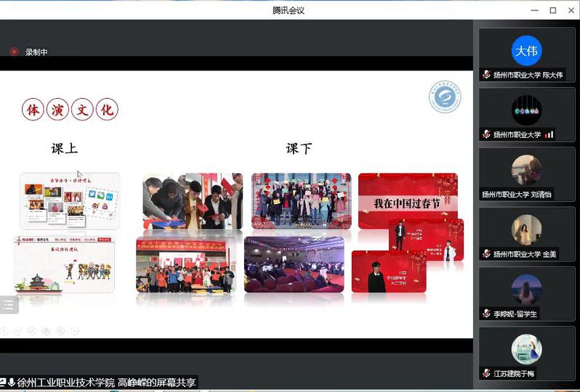Click the 我在中国过春节 picture on the slide
The width and height of the screenshot is (580, 392).
407,201
